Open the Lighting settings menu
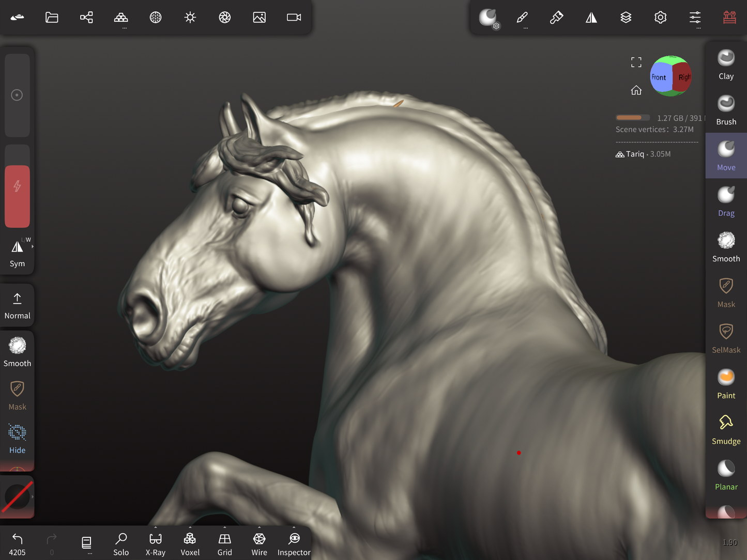 [190, 18]
